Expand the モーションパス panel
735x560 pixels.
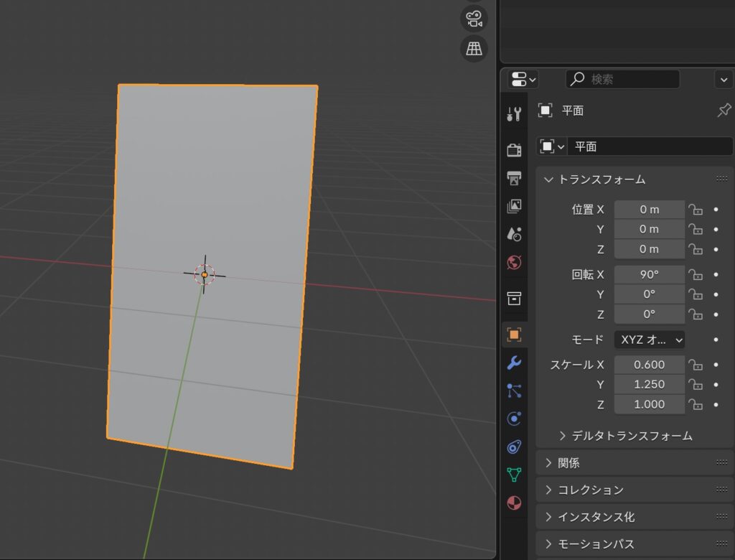(x=596, y=544)
